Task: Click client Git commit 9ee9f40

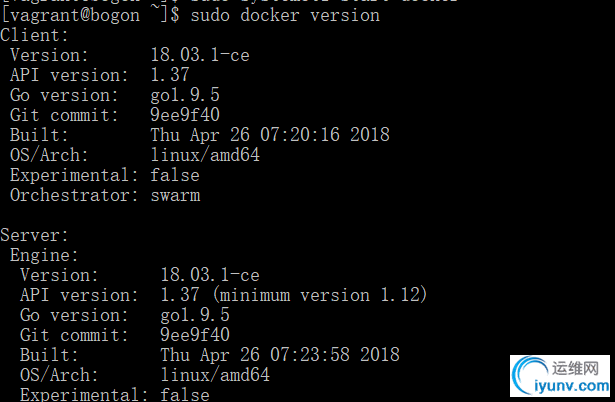Action: pyautogui.click(x=185, y=115)
